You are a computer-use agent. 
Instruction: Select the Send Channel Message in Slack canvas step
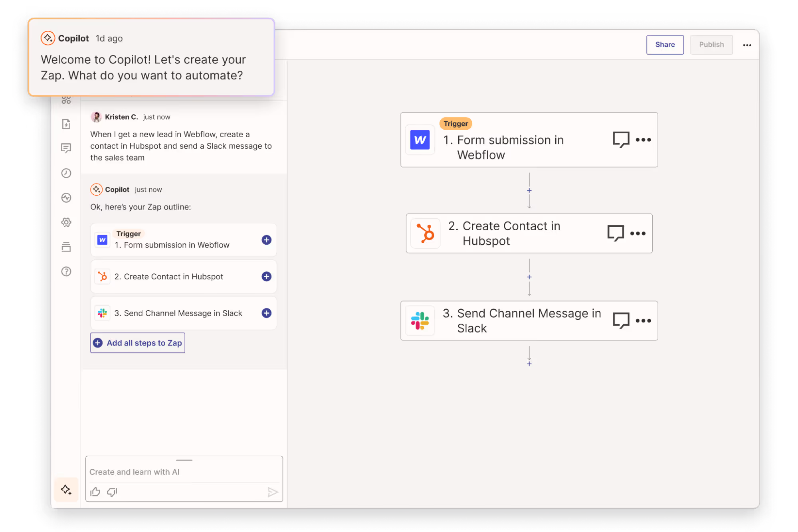(529, 320)
